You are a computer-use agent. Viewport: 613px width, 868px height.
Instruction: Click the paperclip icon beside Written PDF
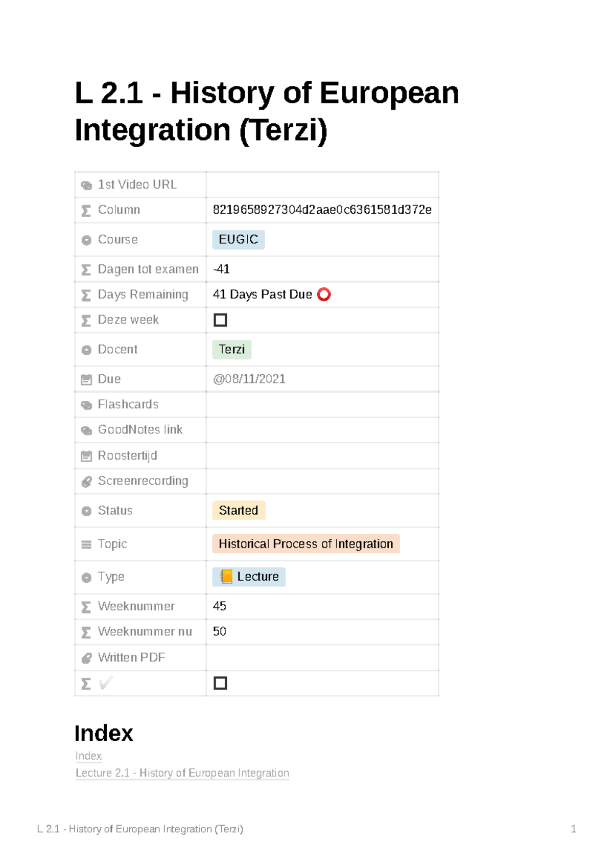pos(86,658)
